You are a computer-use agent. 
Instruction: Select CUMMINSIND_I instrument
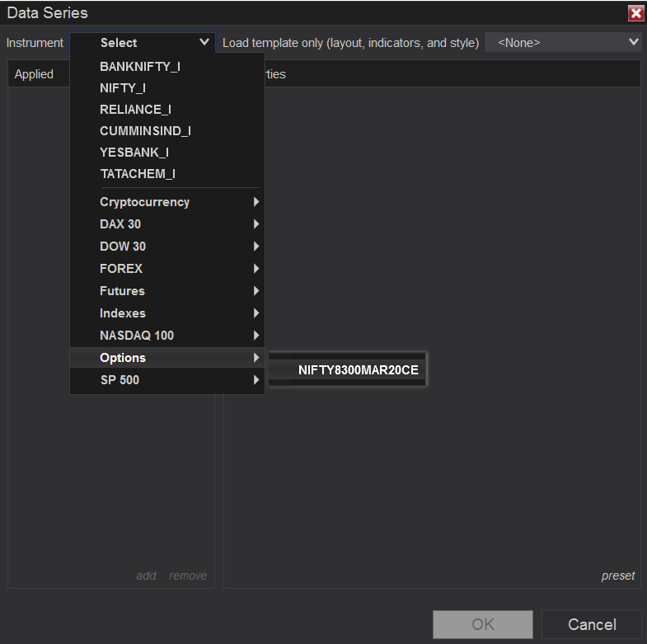[x=167, y=131]
